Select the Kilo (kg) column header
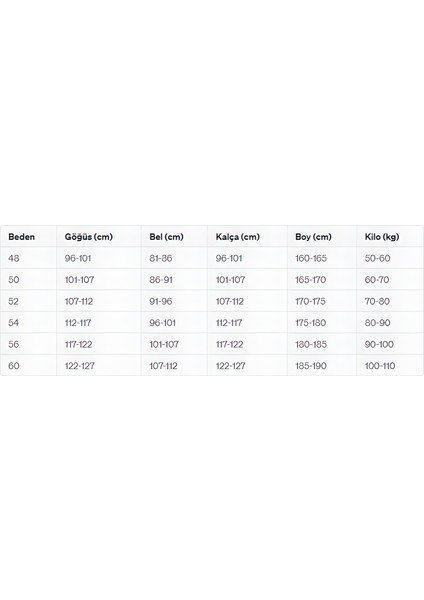The height and width of the screenshot is (600, 424). coord(382,237)
